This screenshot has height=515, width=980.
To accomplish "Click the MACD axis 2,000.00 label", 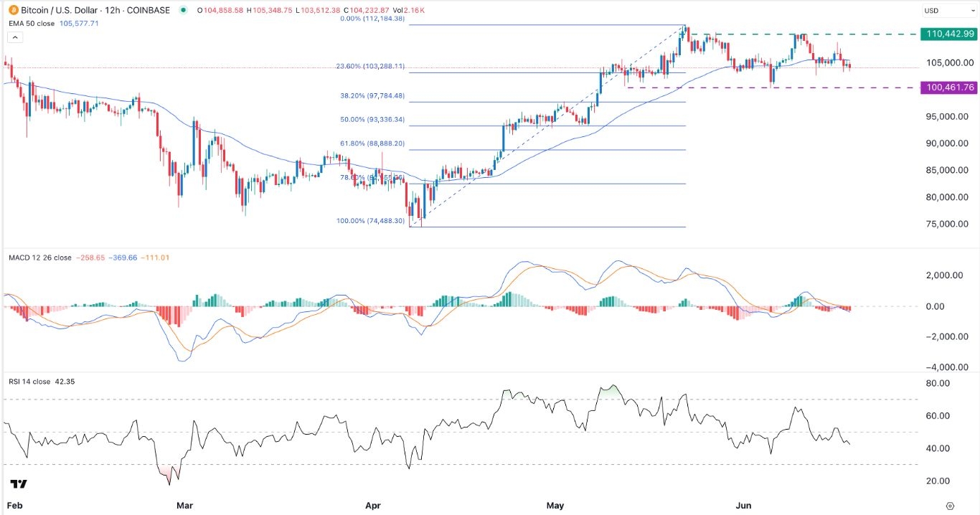I will 946,275.
